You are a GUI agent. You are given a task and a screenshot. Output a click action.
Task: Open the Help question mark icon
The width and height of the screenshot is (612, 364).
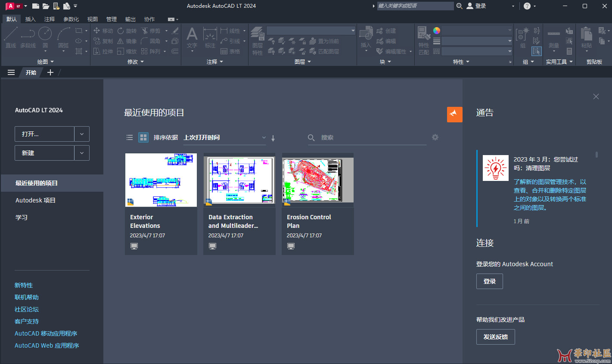(527, 6)
